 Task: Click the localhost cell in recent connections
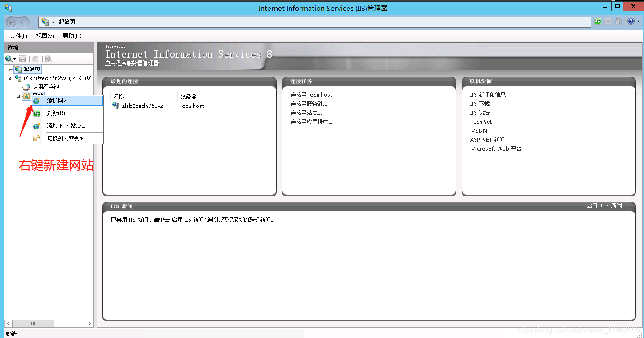[x=192, y=106]
